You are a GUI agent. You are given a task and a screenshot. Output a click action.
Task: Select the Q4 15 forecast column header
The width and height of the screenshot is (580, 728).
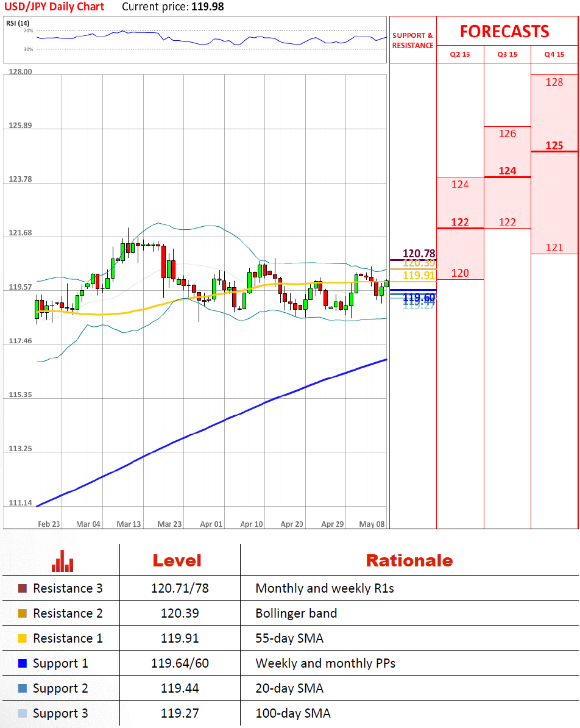pyautogui.click(x=554, y=54)
